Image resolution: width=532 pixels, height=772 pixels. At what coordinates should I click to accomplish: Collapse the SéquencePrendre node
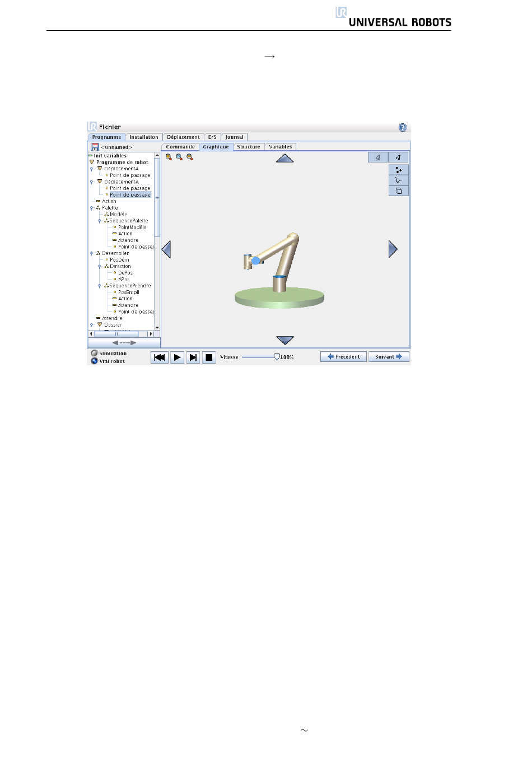100,286
